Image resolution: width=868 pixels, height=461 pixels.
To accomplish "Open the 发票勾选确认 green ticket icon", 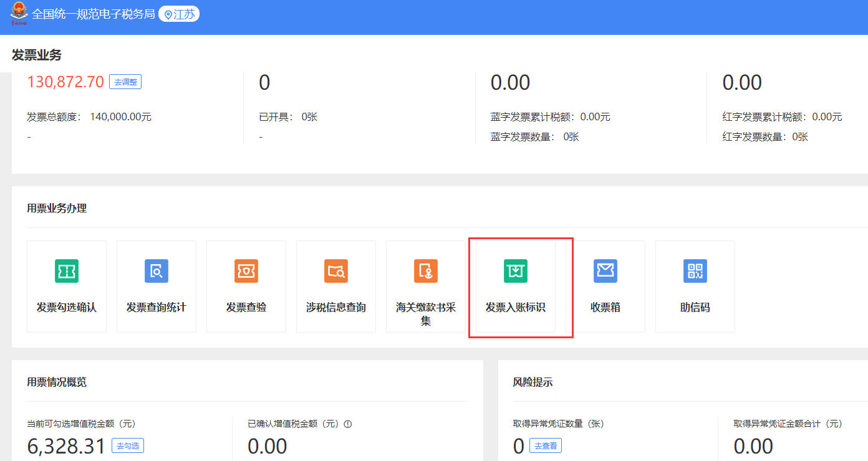I will [x=66, y=271].
